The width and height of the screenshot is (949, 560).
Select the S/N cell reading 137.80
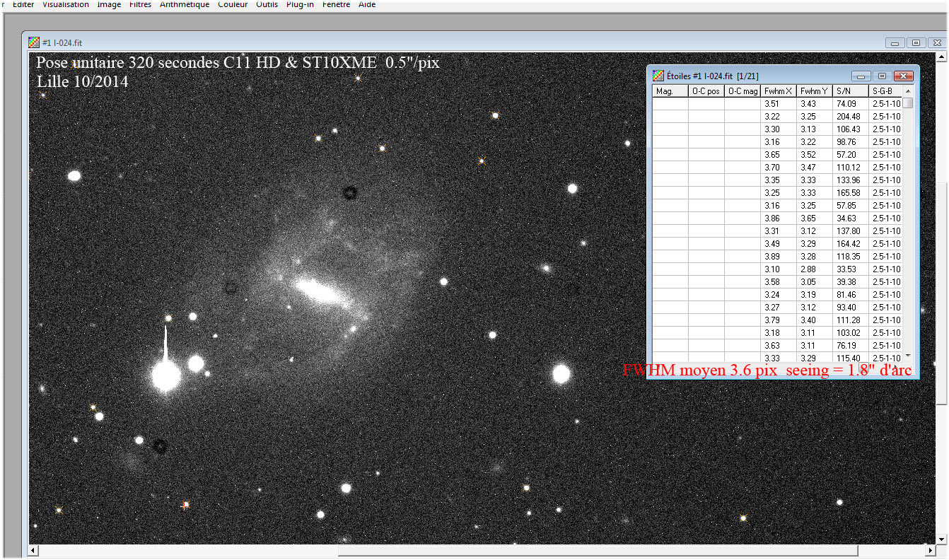(x=851, y=231)
